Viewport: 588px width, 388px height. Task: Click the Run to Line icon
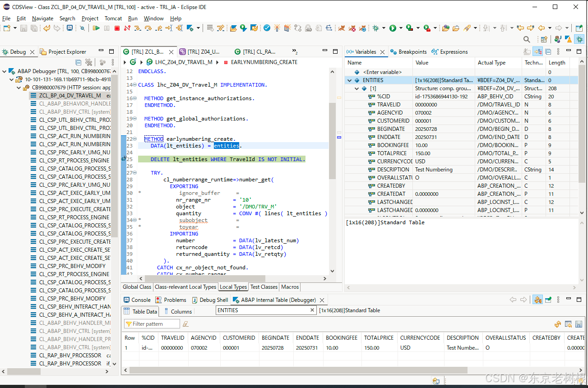tap(169, 28)
